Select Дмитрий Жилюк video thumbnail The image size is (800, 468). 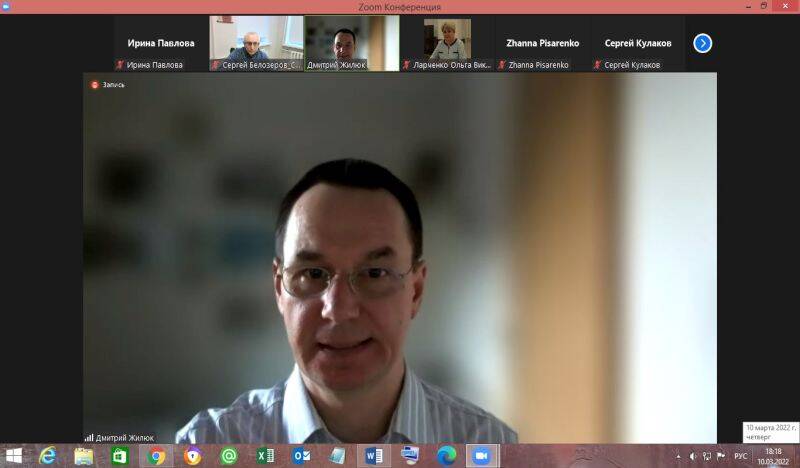point(352,43)
